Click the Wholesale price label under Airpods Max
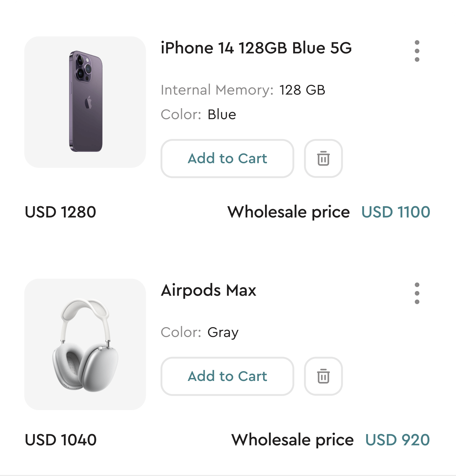 coord(293,440)
